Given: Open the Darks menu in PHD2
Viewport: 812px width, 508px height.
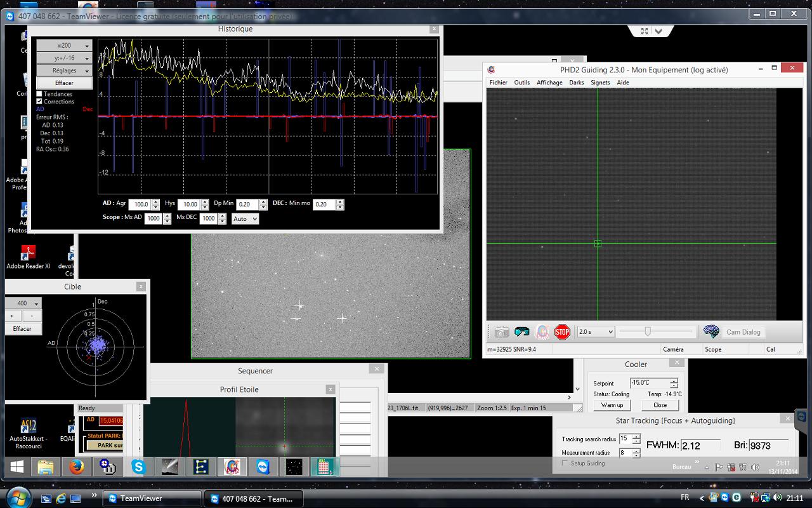Looking at the screenshot, I should 576,83.
